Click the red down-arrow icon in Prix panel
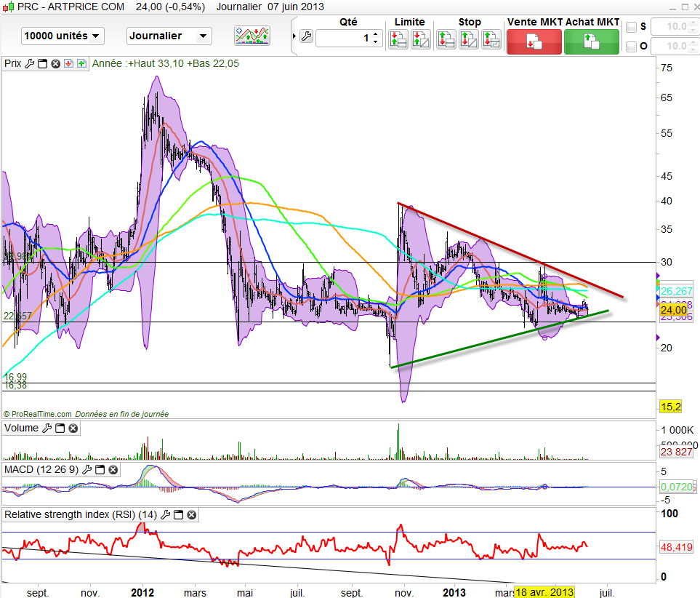 point(68,63)
